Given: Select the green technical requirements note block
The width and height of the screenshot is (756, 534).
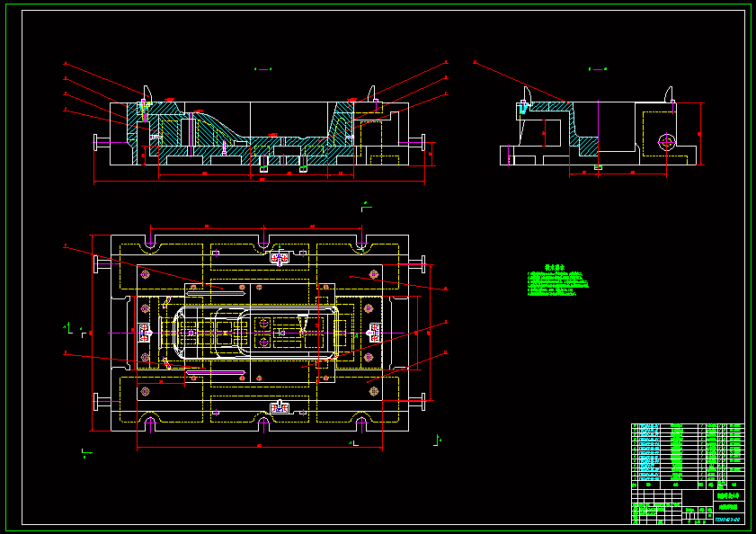Looking at the screenshot, I should click(x=558, y=280).
